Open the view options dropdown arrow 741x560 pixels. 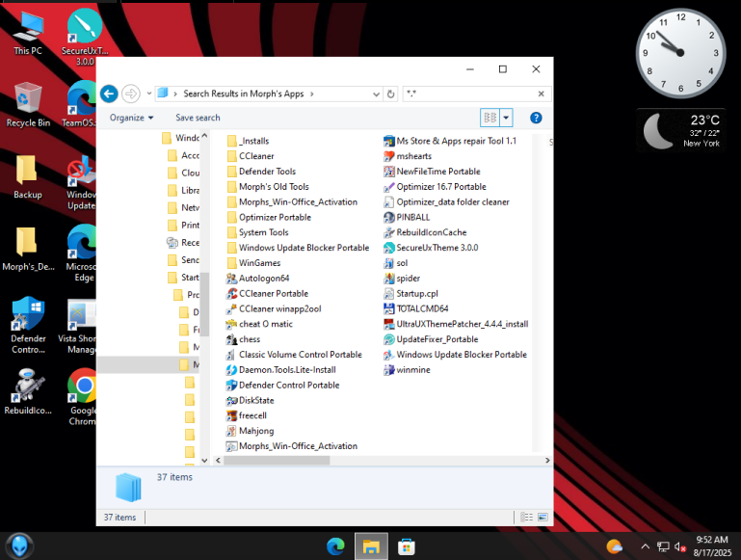coord(506,118)
